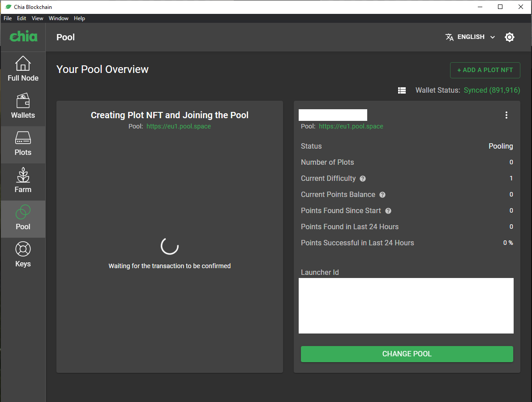Click the translate language icon

coord(449,37)
